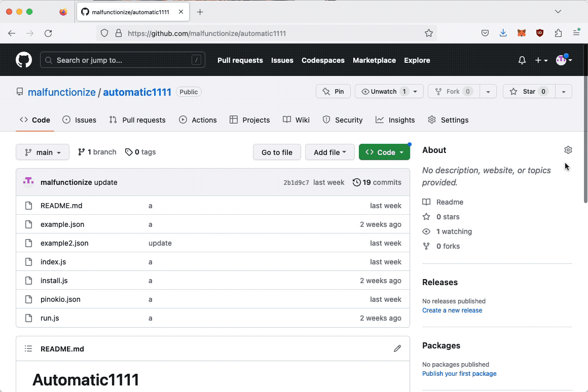
Task: Open the notifications bell
Action: (522, 60)
